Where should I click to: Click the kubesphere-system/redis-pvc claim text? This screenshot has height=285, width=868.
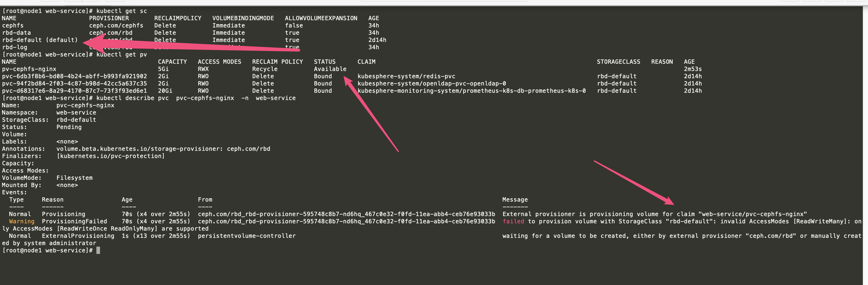click(406, 76)
